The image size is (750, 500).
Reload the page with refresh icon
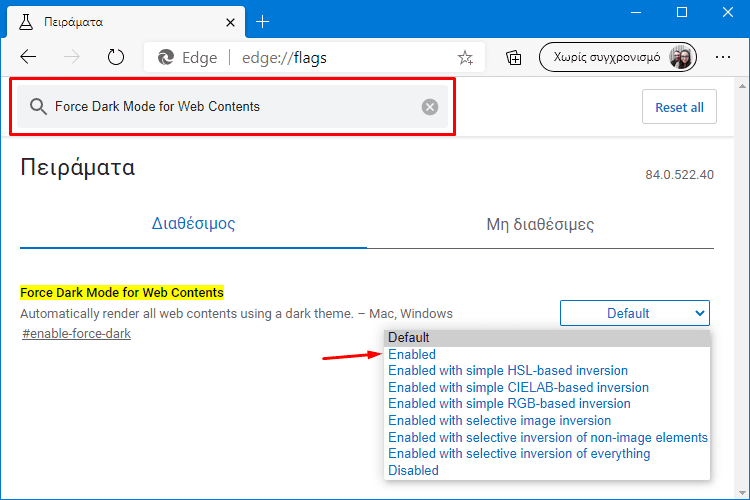point(115,57)
